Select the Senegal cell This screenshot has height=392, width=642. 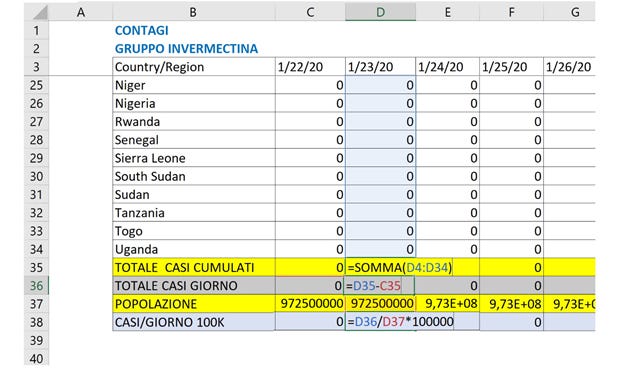coord(194,140)
